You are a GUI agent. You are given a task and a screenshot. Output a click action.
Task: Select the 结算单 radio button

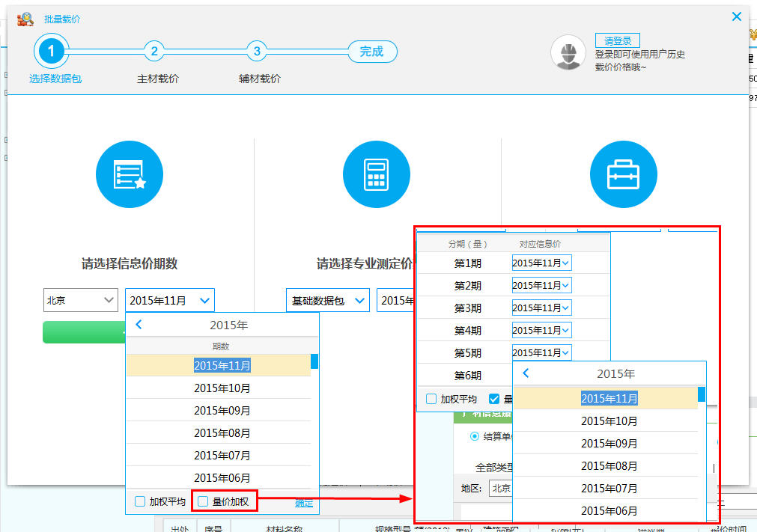pos(474,436)
